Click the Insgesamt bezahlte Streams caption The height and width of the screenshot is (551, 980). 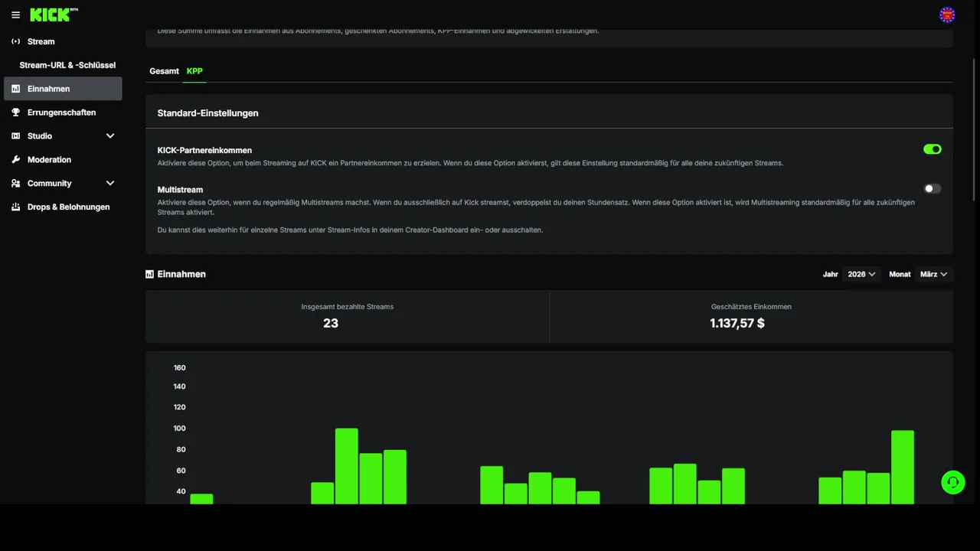348,307
